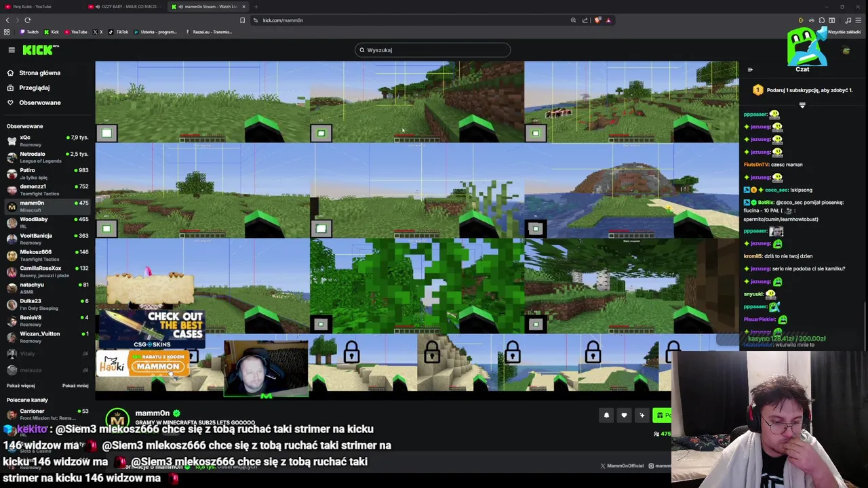Open the browser apps grid icon
Viewport: 868px width, 488px height.
[7, 32]
